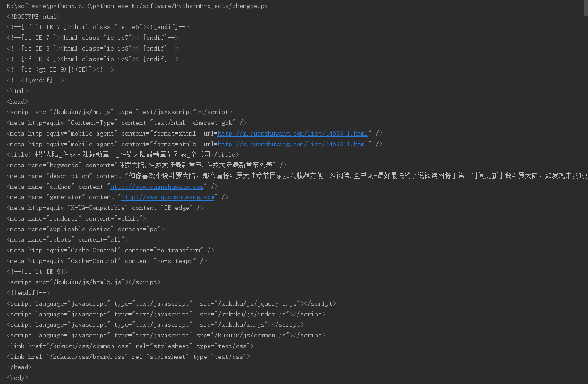Click the opening <html> tag line
The width and height of the screenshot is (588, 384).
coord(17,91)
